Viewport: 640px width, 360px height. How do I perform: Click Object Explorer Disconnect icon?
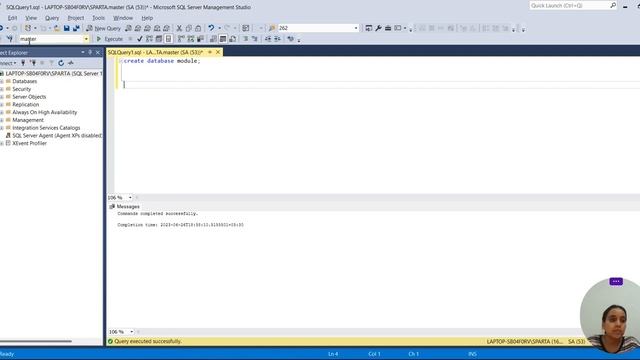tap(33, 63)
